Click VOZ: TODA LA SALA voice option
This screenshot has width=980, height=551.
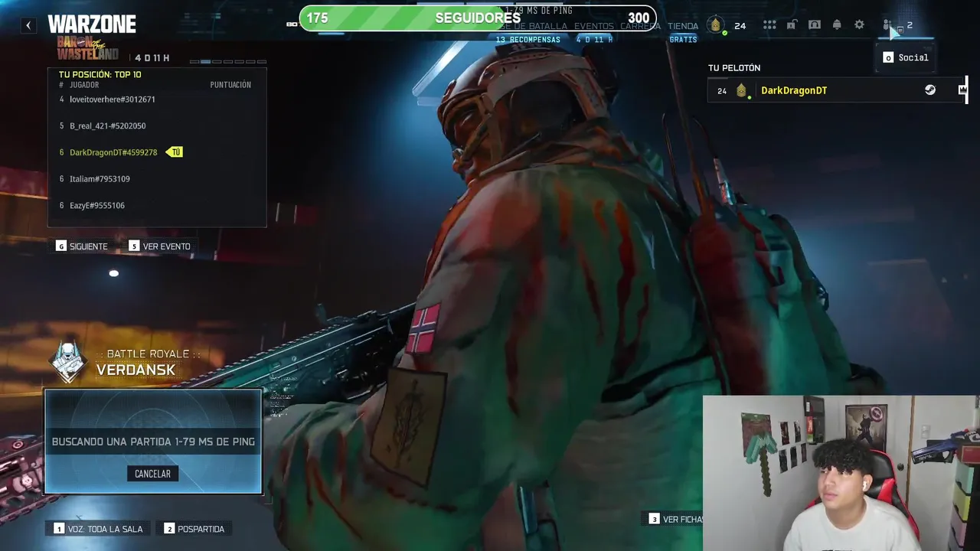coord(99,529)
